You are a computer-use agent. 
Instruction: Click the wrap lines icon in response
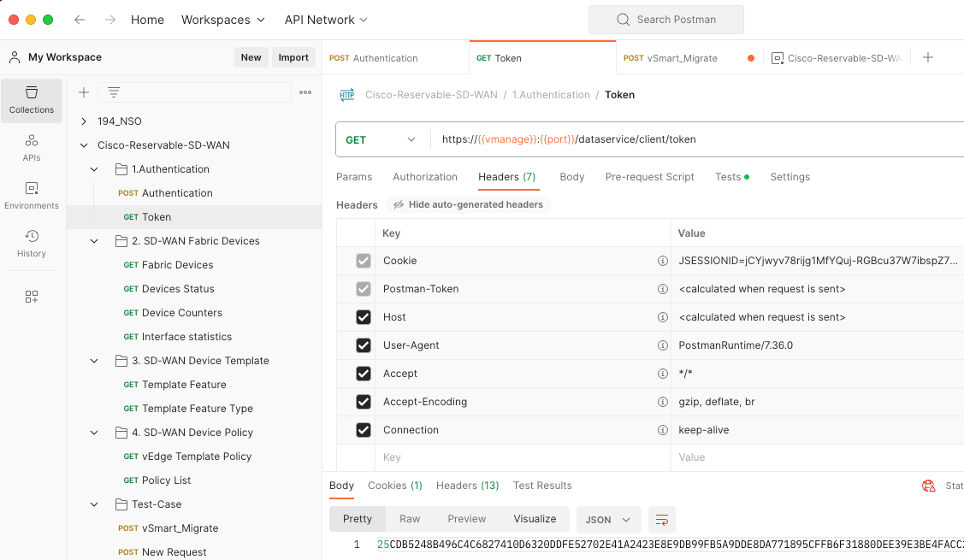tap(661, 519)
